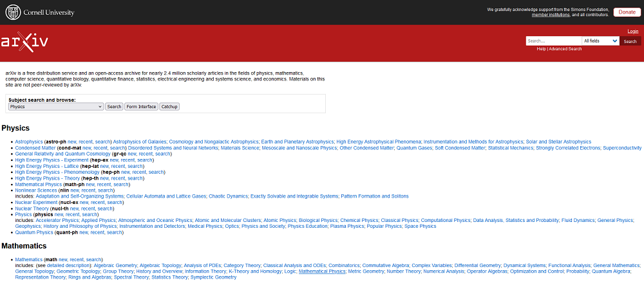
Task: Click the Login link
Action: point(633,32)
